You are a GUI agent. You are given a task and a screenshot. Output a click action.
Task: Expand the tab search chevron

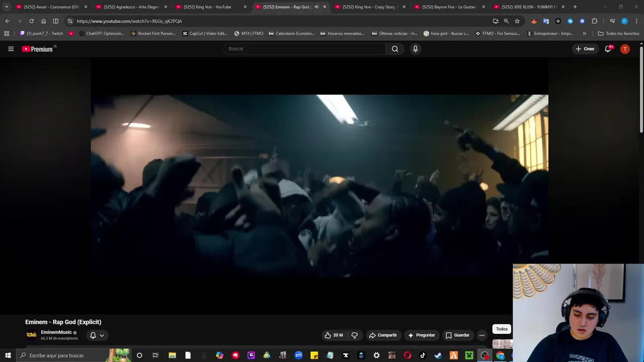click(7, 7)
